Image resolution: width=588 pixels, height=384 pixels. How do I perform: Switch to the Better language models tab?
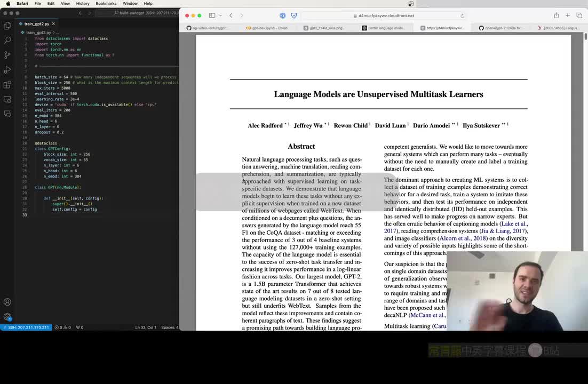pyautogui.click(x=384, y=28)
